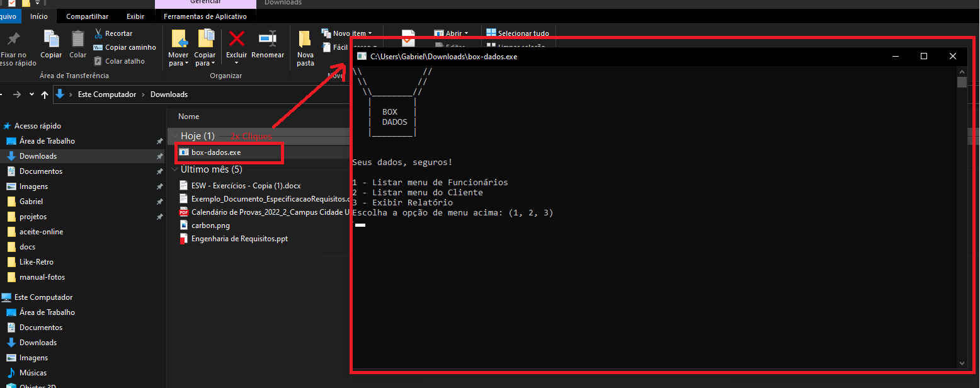Image resolution: width=980 pixels, height=388 pixels.
Task: Customize quick access toolbar dropdown
Action: click(37, 3)
